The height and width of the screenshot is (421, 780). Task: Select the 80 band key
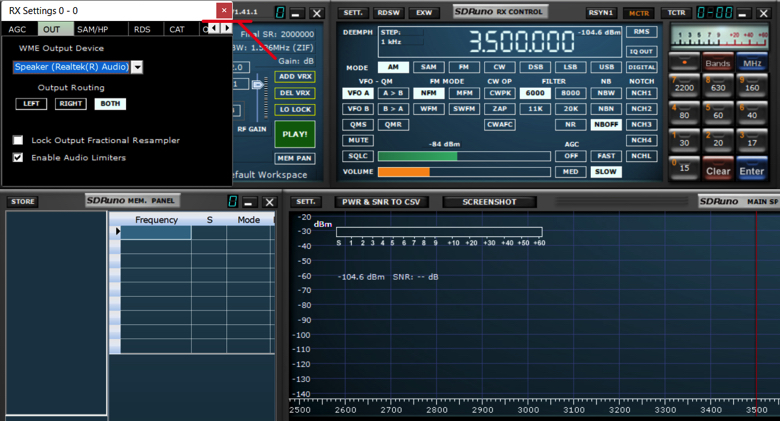684,114
